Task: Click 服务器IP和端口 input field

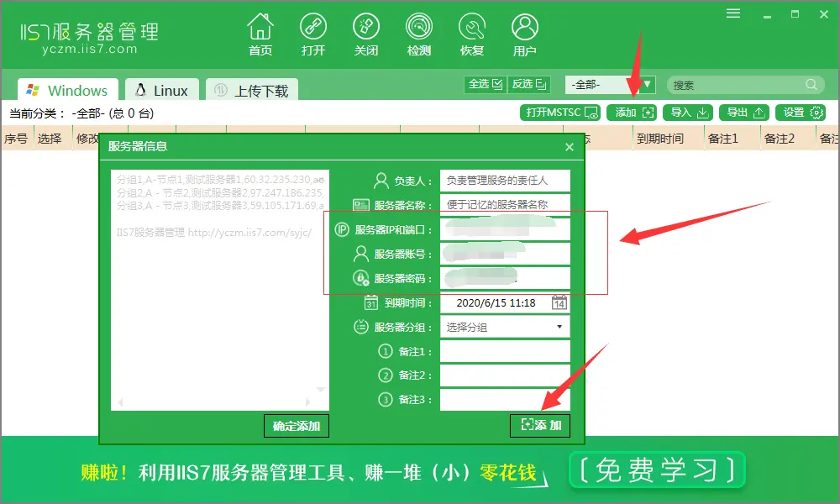Action: pos(505,229)
